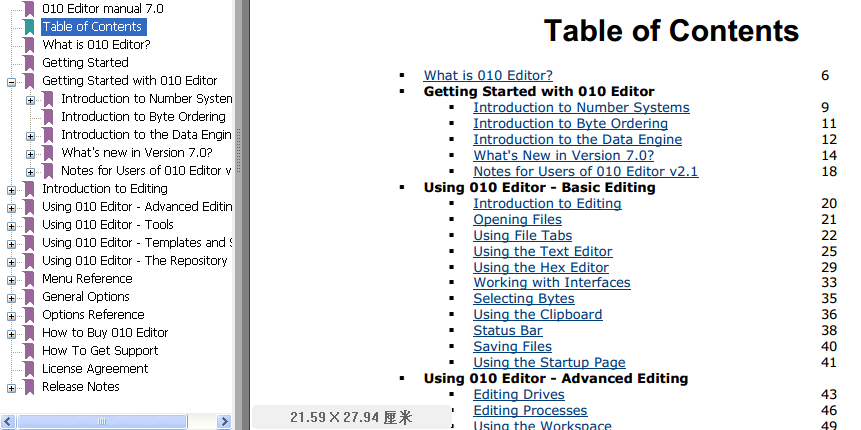The image size is (861, 430).
Task: Click the teal bookmark icon for Table of Contents
Action: pyautogui.click(x=29, y=27)
